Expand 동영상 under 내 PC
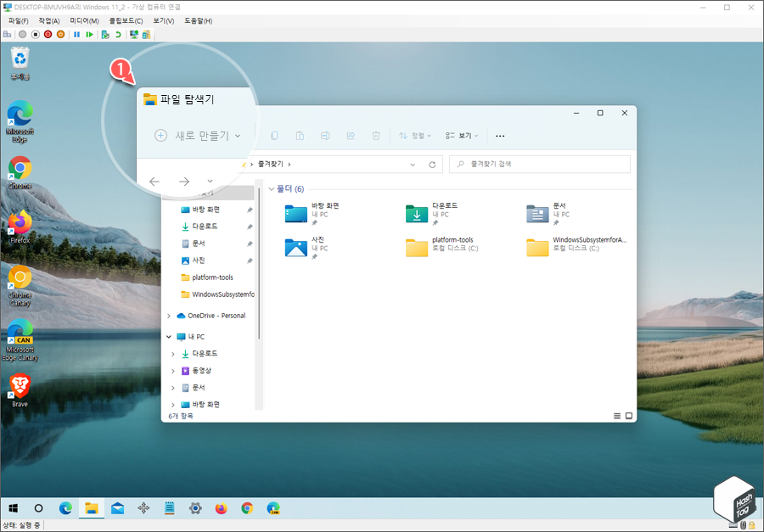Image resolution: width=764 pixels, height=532 pixels. (173, 371)
